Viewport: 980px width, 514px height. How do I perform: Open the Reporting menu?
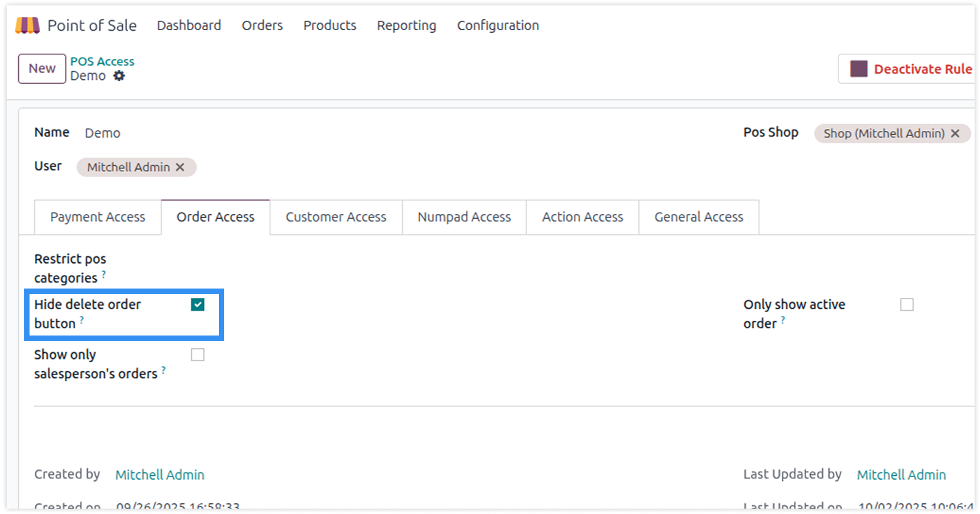(x=406, y=25)
